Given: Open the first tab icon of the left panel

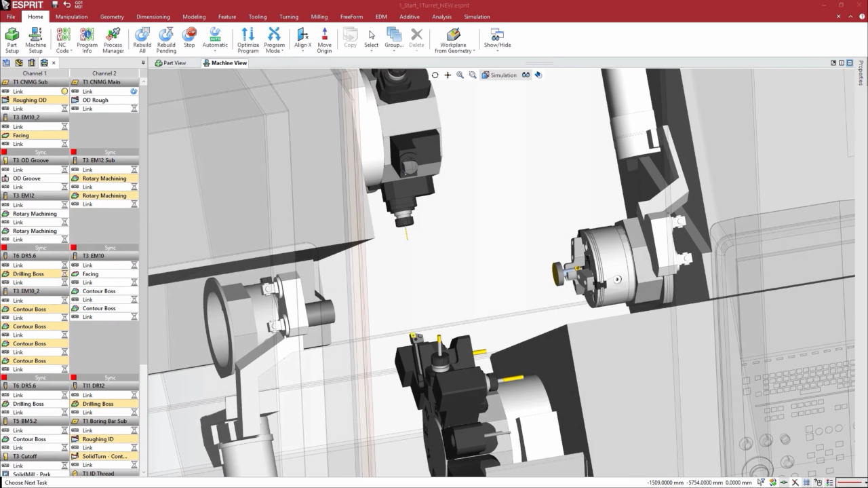Looking at the screenshot, I should click(6, 62).
